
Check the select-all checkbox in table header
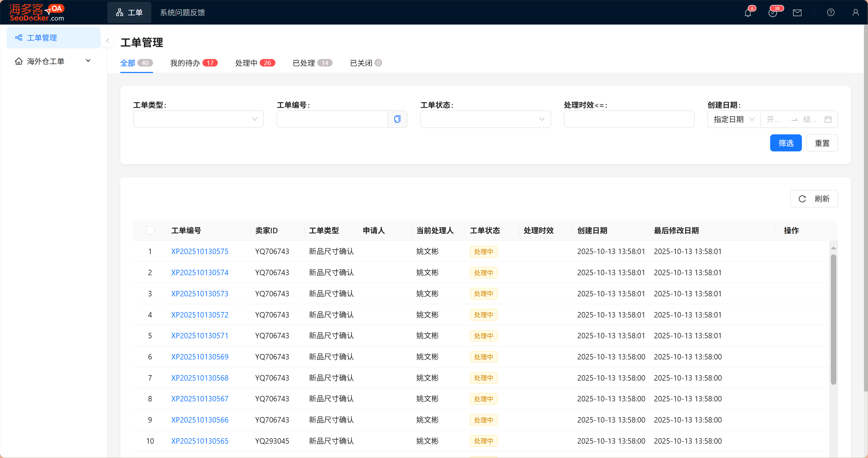pyautogui.click(x=150, y=231)
